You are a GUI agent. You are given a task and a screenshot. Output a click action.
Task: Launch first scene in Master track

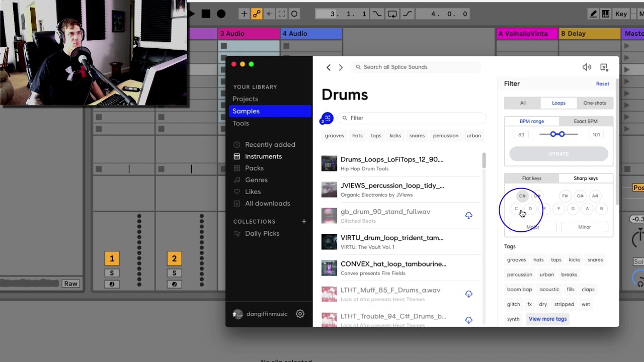click(x=626, y=46)
